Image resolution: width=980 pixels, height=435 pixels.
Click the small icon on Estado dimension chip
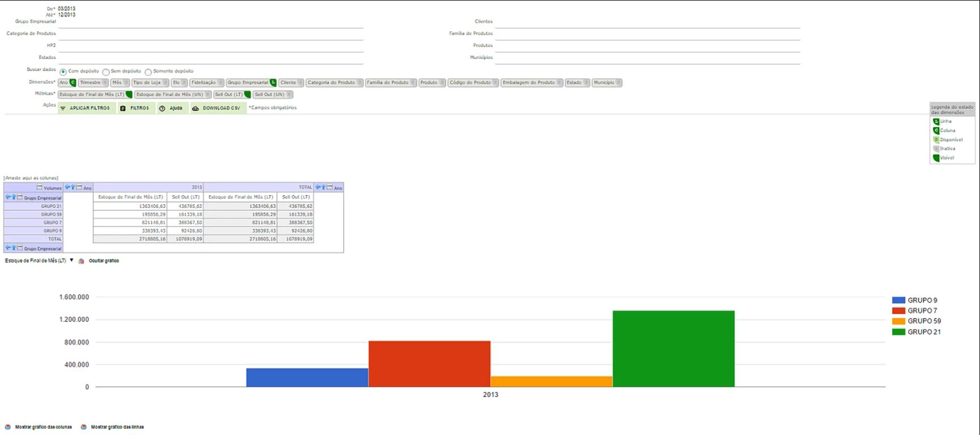[586, 83]
